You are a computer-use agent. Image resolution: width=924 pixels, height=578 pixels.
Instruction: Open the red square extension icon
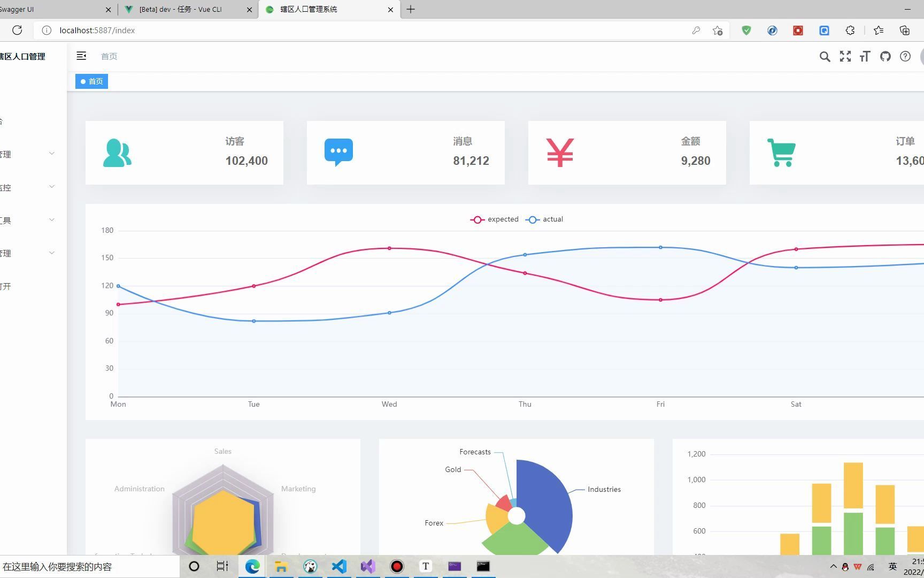point(798,31)
